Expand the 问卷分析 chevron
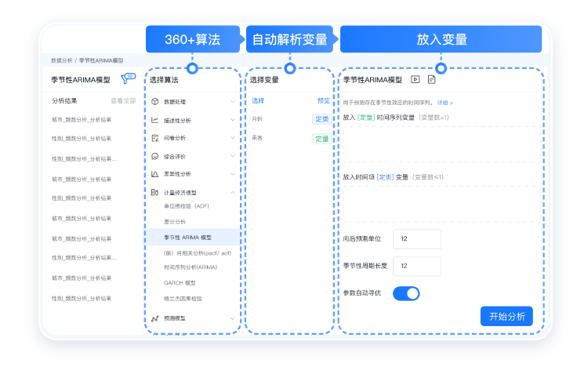Image resolution: width=588 pixels, height=381 pixels. [x=233, y=138]
